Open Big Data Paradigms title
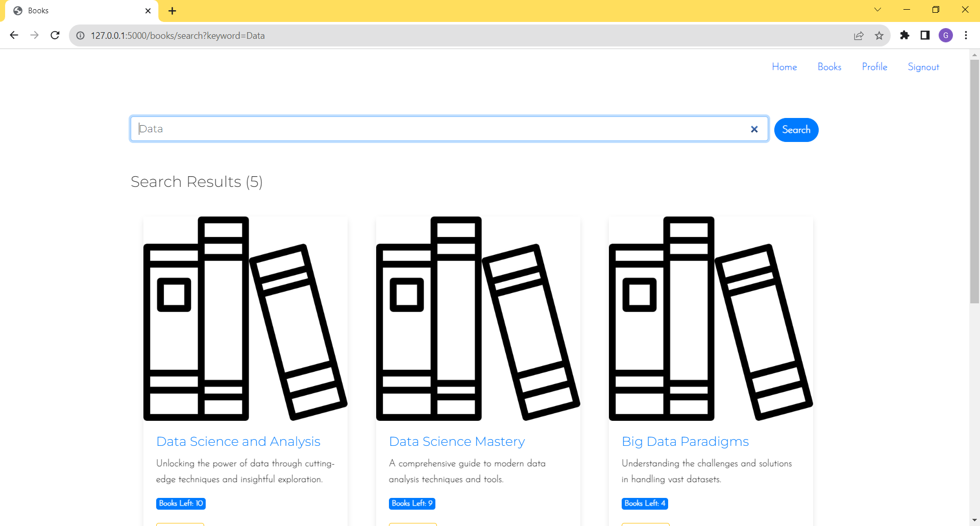The width and height of the screenshot is (980, 526). click(x=685, y=441)
